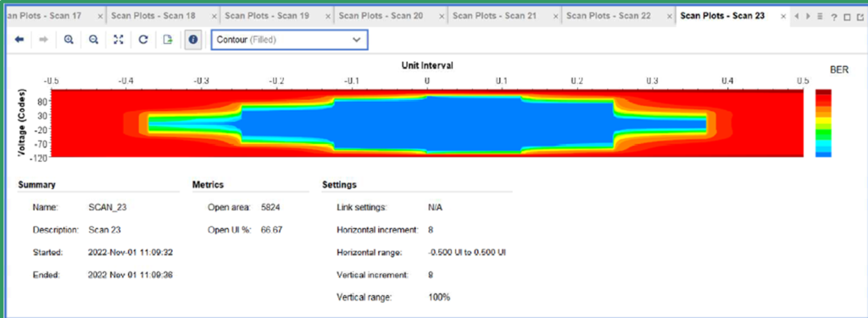Close the Scan 22 tab
868x318 pixels.
pyautogui.click(x=670, y=17)
